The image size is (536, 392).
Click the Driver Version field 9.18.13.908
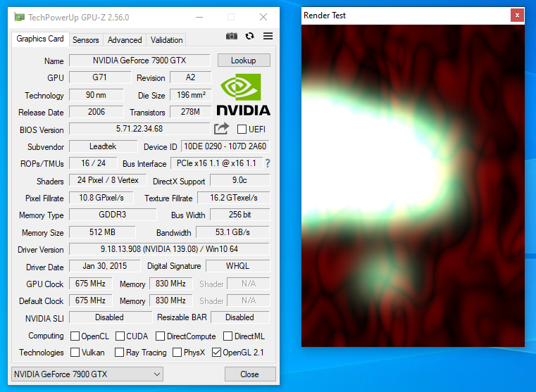(x=169, y=249)
